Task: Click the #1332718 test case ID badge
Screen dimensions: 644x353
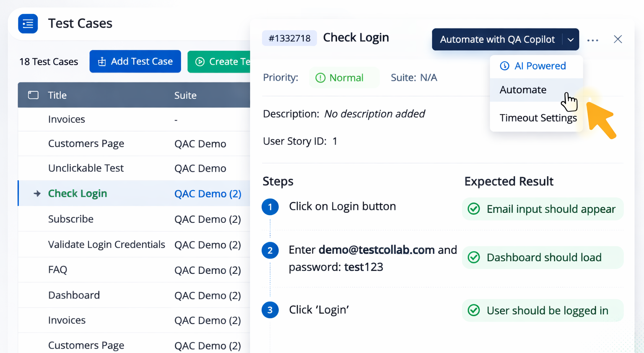Action: (289, 38)
